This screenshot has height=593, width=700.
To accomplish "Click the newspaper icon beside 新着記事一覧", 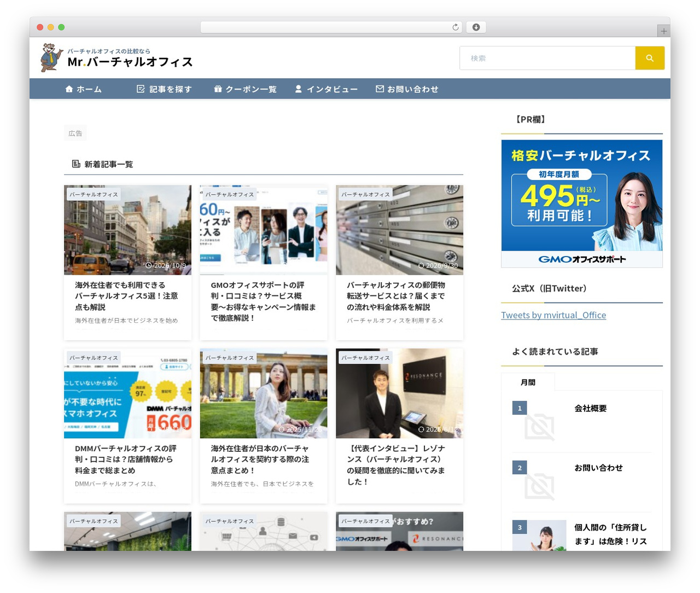I will (76, 164).
